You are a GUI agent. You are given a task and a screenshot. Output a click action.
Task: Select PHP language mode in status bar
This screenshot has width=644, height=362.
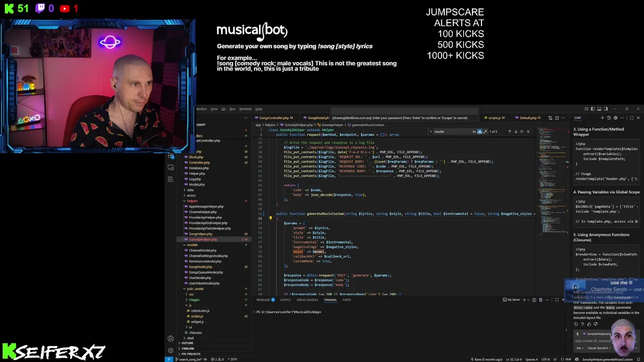tap(568, 359)
